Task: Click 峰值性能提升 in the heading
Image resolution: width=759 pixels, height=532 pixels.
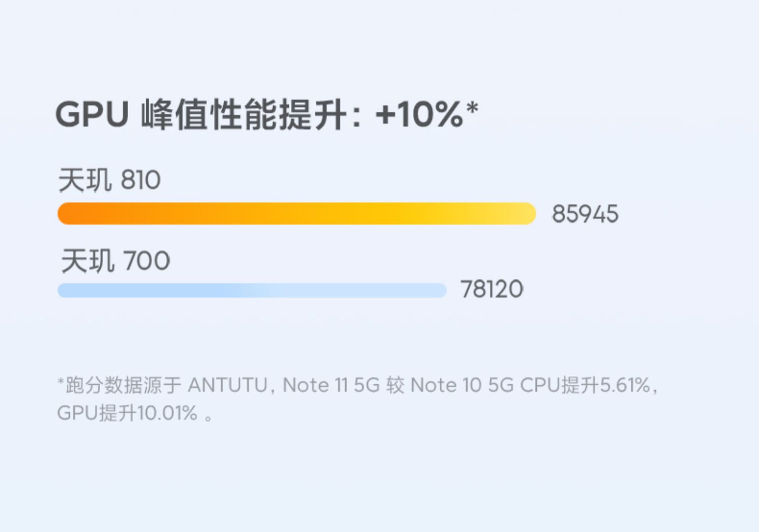Action: click(x=244, y=114)
